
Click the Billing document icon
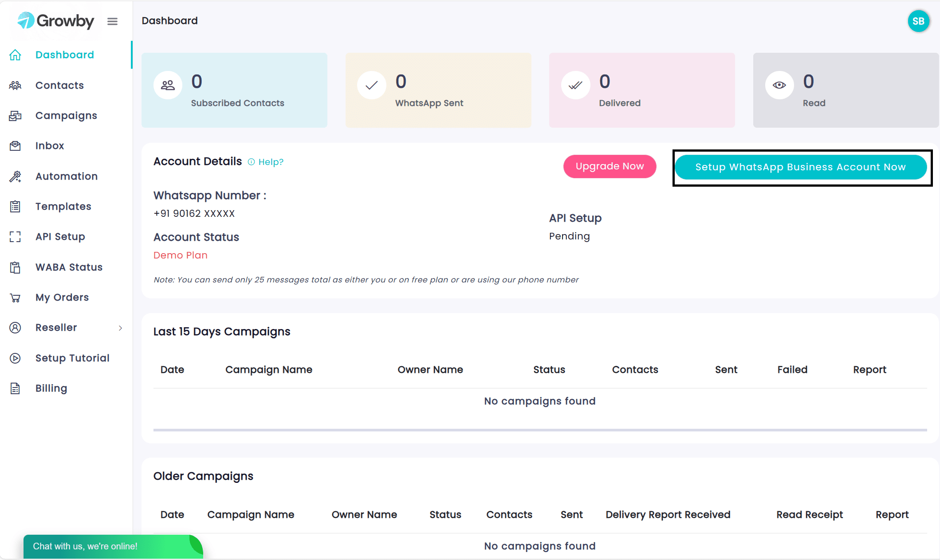click(15, 388)
